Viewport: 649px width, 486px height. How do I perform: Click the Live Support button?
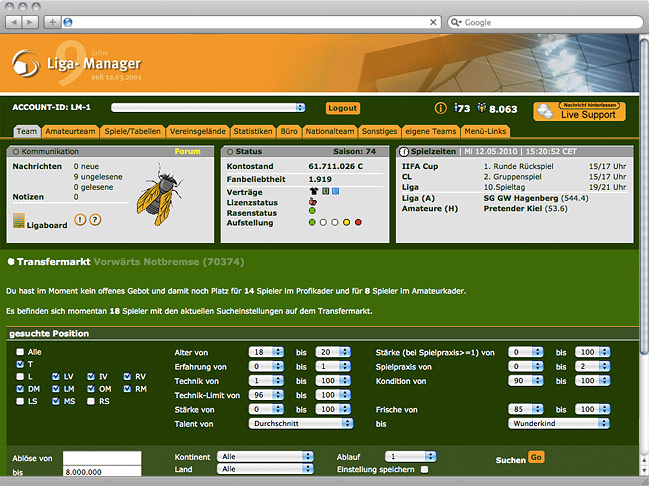579,111
